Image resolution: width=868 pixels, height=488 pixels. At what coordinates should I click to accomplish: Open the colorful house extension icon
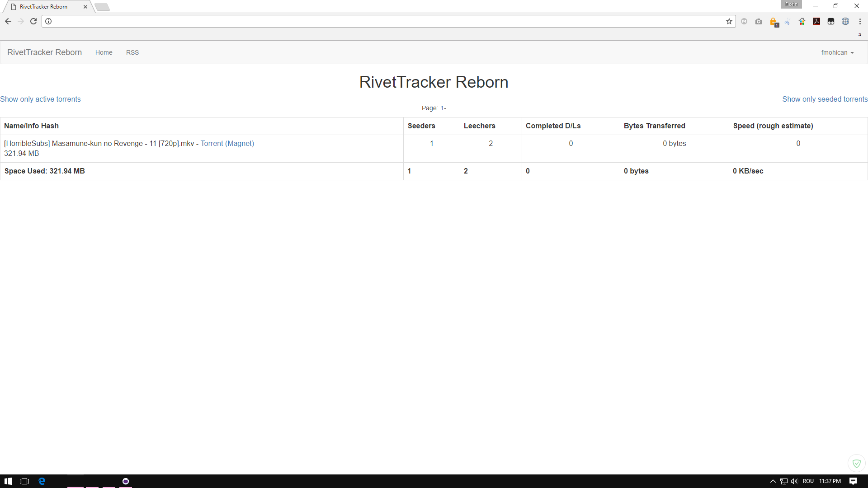click(802, 21)
